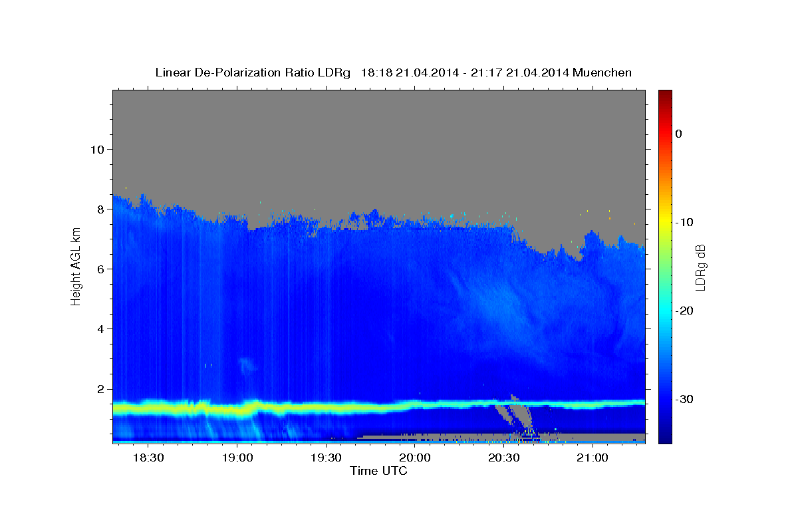Screen dimensions: 798x532
Task: Click the 'Height AGL km' axis label
Action: click(76, 265)
